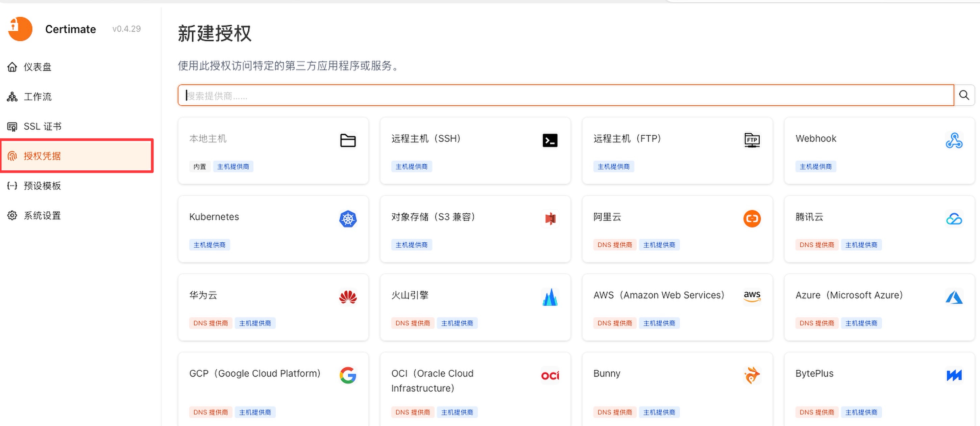Click the Kubernetes wheel icon
This screenshot has height=426, width=980.
[348, 219]
